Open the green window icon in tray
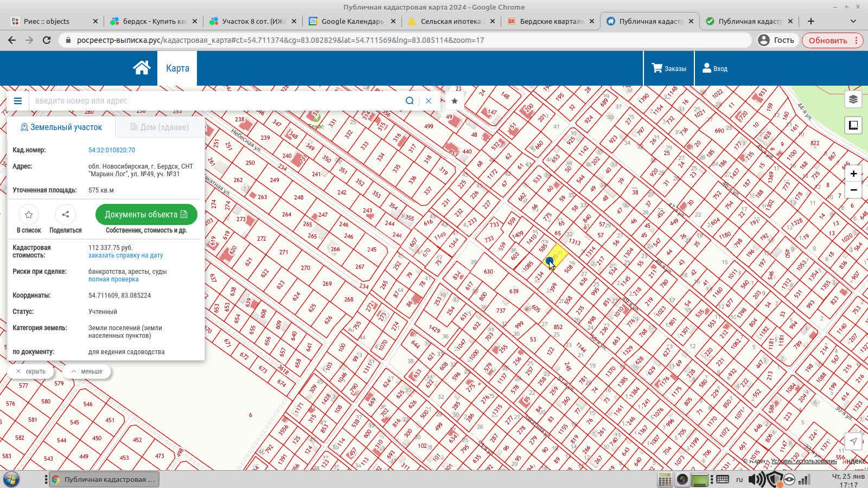Image resolution: width=868 pixels, height=488 pixels. click(x=700, y=480)
